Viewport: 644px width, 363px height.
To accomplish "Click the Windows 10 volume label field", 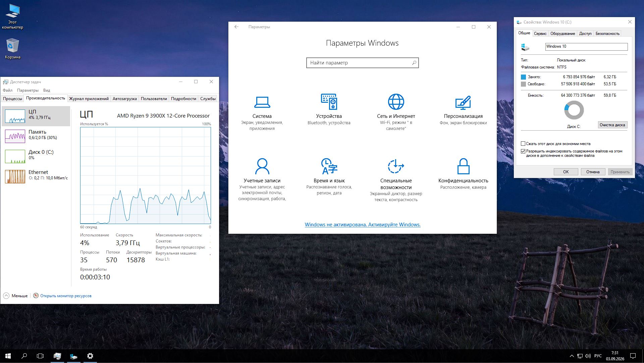I will point(586,47).
